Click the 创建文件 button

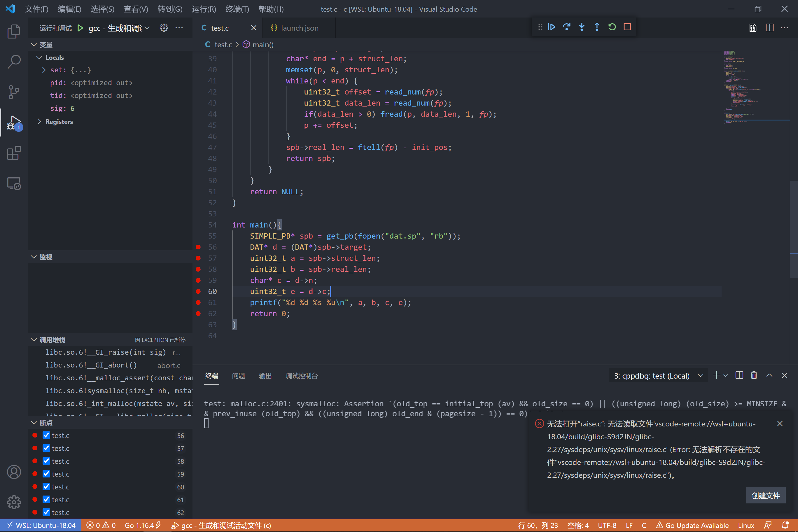(765, 496)
